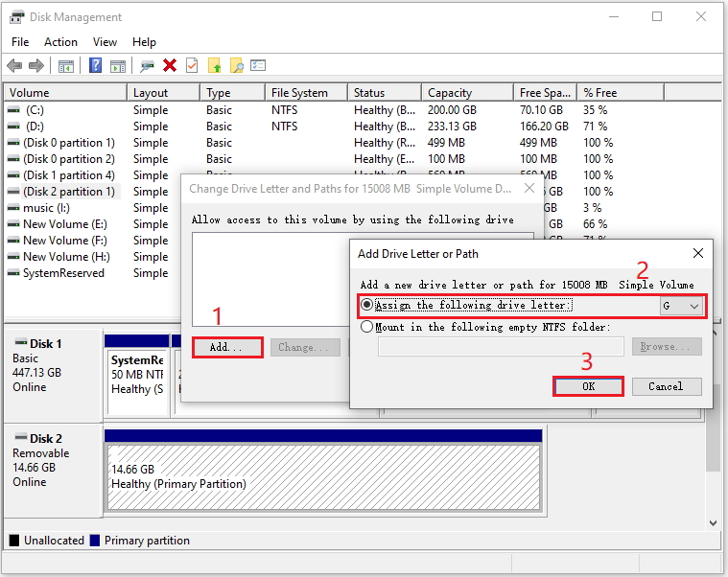
Task: Click the checklist settings toolbar icon
Action: tap(258, 65)
